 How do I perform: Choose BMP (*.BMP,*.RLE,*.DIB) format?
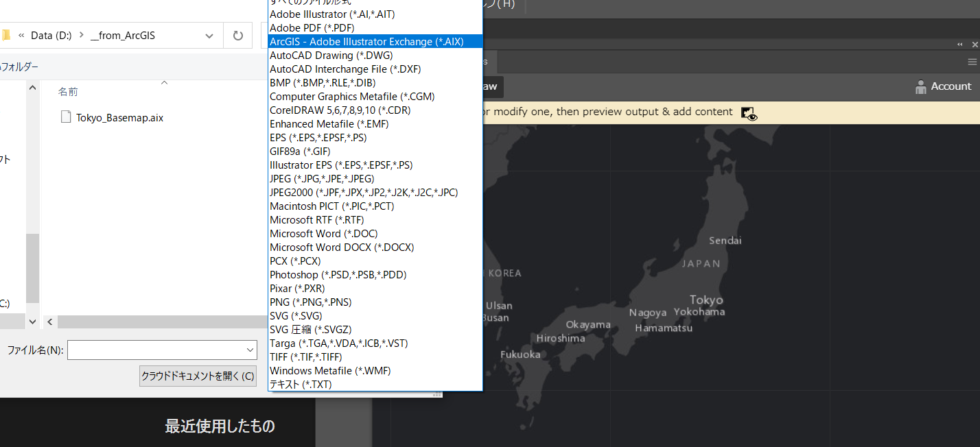375,82
